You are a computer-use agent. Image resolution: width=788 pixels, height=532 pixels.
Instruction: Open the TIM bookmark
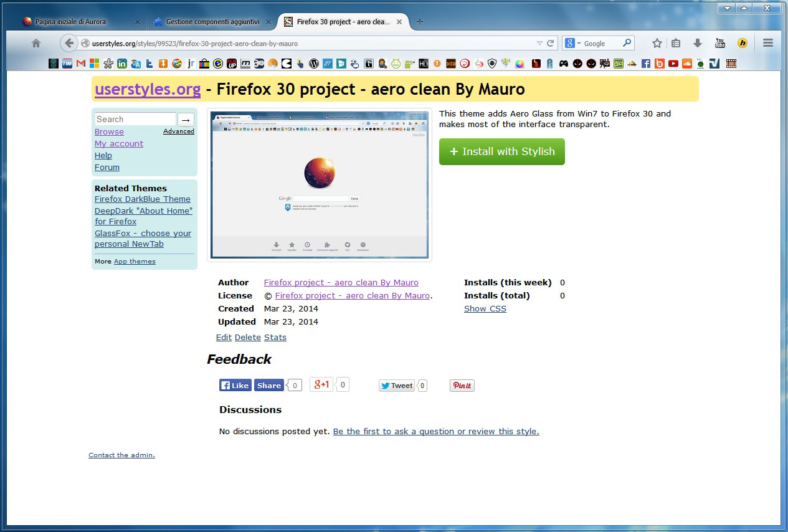coord(67,63)
